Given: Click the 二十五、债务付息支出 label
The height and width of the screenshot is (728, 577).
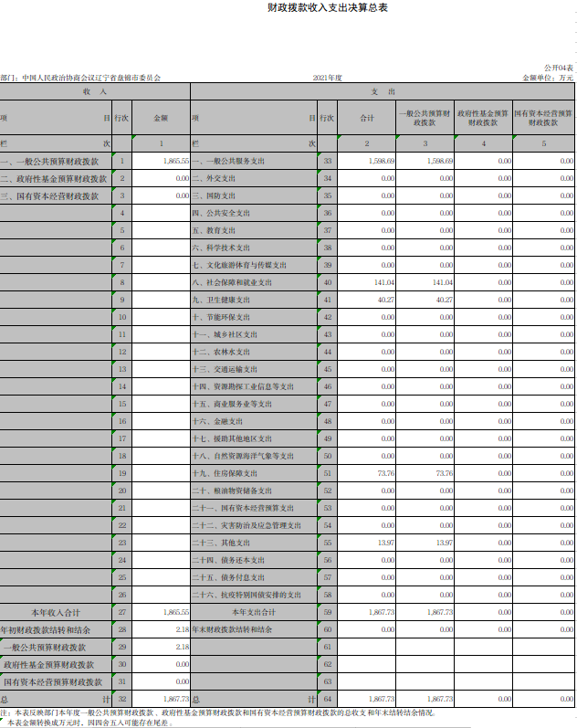Looking at the screenshot, I should 228,577.
